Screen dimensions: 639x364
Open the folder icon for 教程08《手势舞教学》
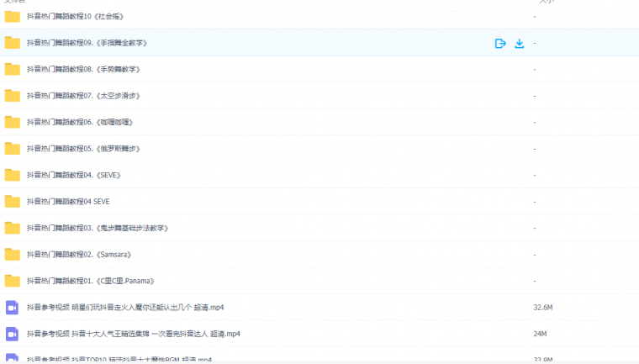[x=13, y=69]
